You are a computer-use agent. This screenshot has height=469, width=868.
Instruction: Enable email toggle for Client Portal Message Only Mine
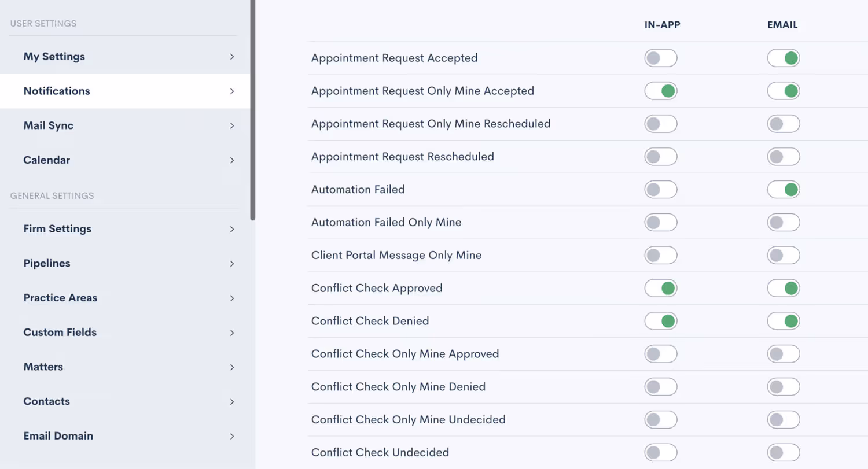point(784,255)
